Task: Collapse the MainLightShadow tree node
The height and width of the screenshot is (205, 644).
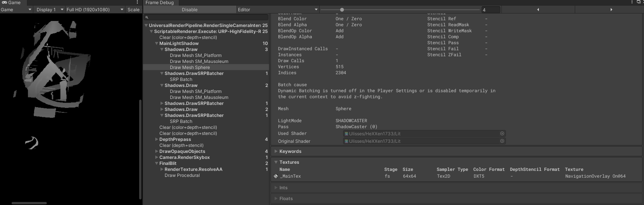Action: [157, 43]
